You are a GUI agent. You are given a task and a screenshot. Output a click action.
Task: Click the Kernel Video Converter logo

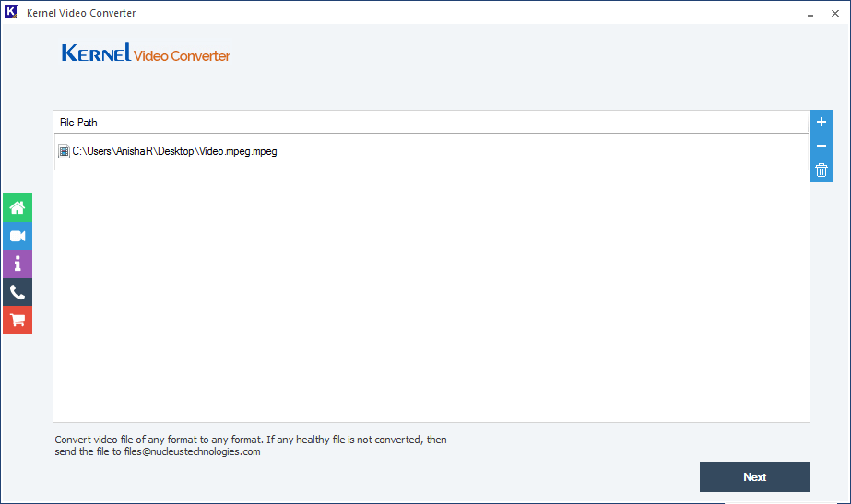coord(146,53)
